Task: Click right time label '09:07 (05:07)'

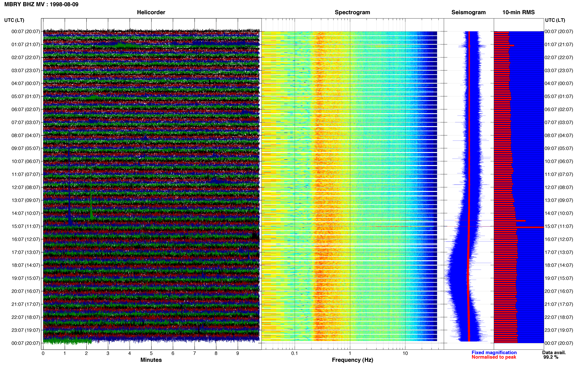Action: coord(559,148)
